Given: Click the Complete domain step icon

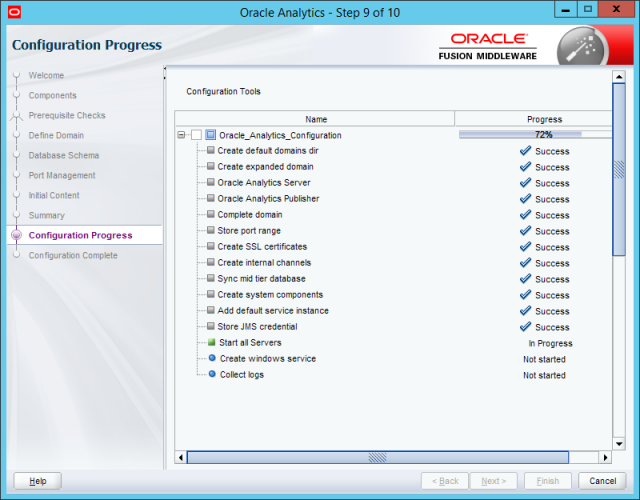Looking at the screenshot, I should coord(211,214).
